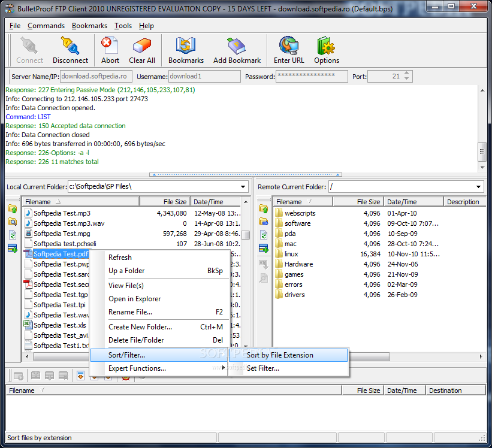Select the Hardware remote folder
Image resolution: width=492 pixels, height=448 pixels.
[x=298, y=264]
